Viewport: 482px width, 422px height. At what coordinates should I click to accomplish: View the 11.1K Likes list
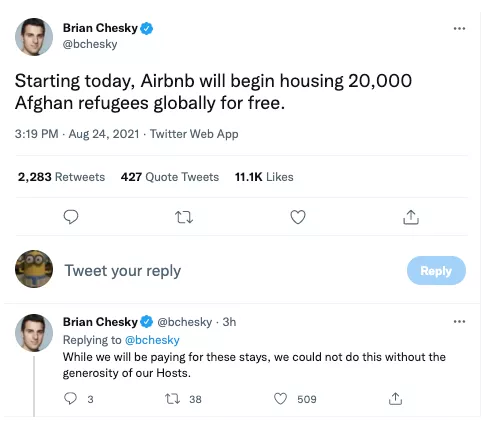pyautogui.click(x=264, y=177)
